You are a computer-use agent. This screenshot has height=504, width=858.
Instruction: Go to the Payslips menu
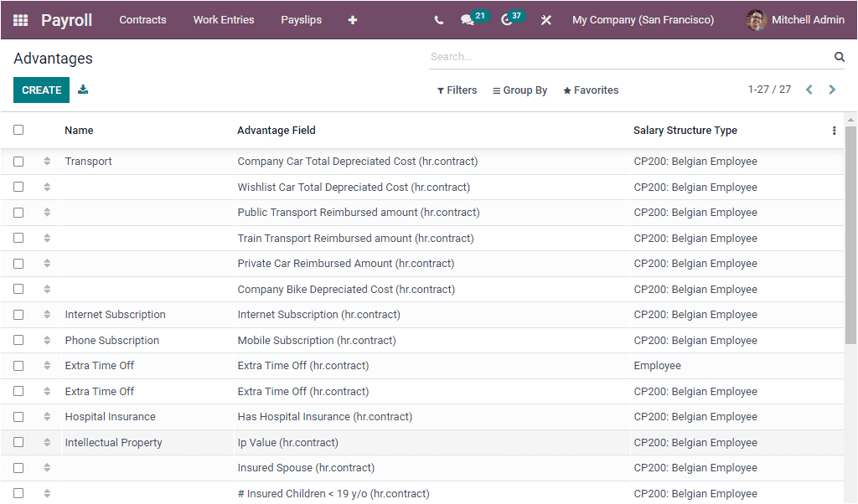301,19
